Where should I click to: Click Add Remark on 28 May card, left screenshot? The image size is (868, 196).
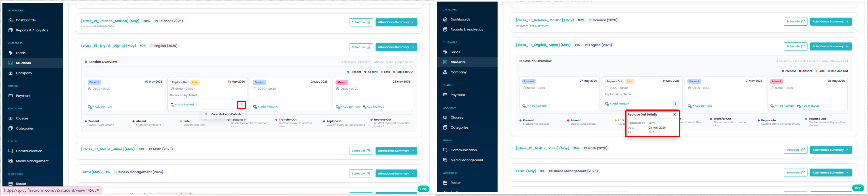pos(348,107)
